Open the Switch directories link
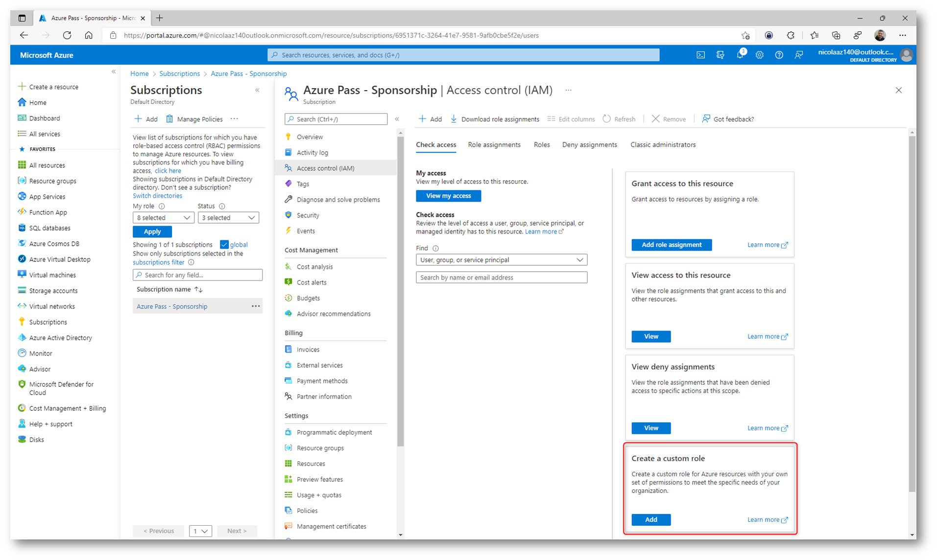 tap(157, 195)
